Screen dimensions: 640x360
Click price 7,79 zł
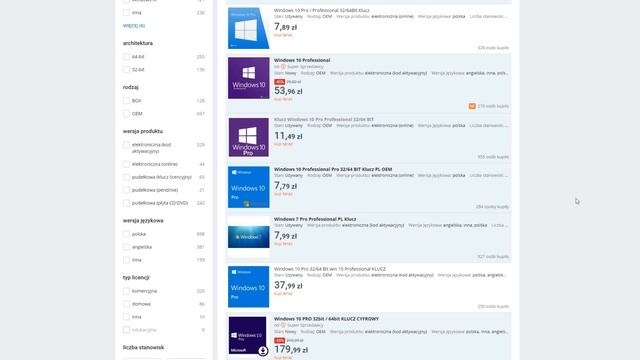(x=285, y=186)
